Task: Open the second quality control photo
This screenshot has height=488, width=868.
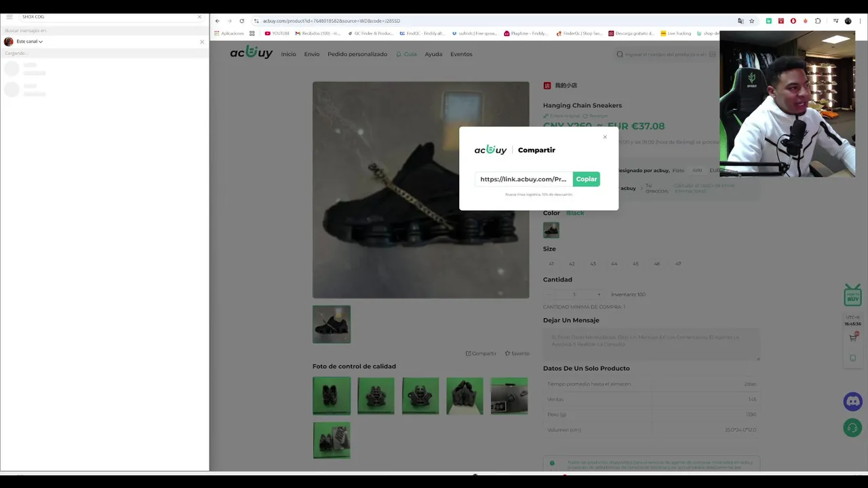Action: [x=376, y=396]
